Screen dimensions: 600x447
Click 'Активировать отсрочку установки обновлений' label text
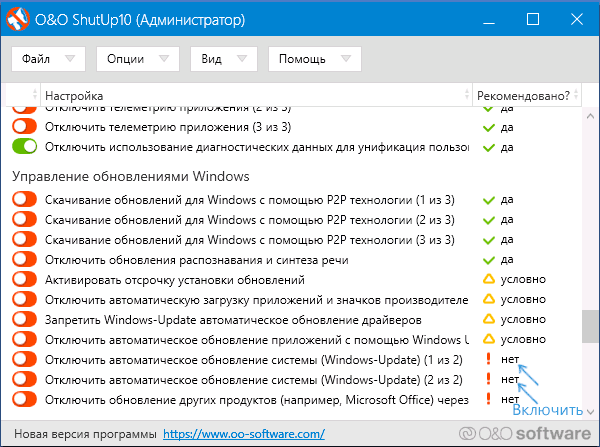pos(175,280)
